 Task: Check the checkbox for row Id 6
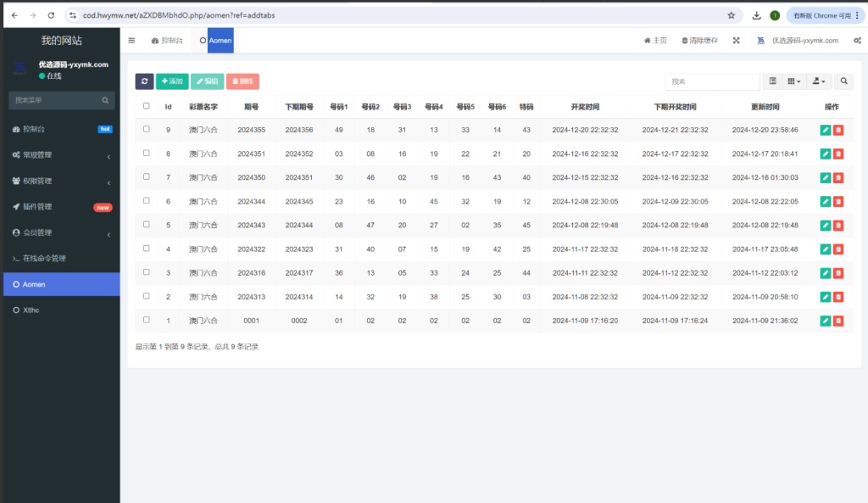pyautogui.click(x=146, y=200)
